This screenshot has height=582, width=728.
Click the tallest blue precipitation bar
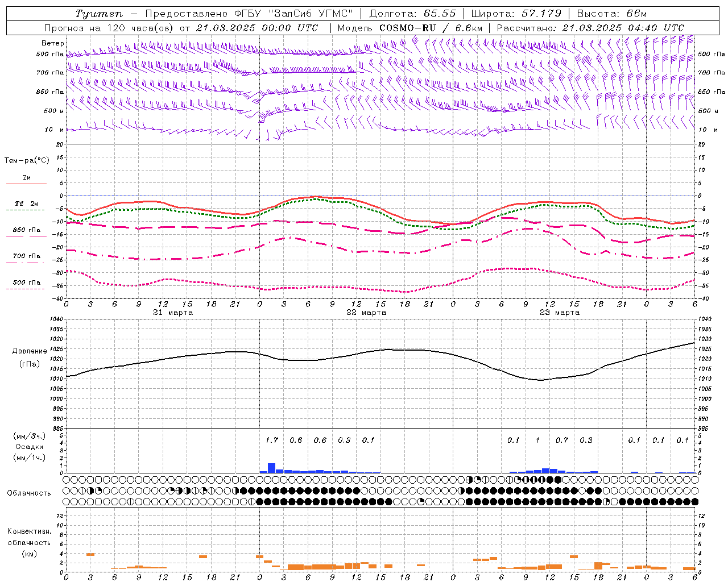[272, 468]
